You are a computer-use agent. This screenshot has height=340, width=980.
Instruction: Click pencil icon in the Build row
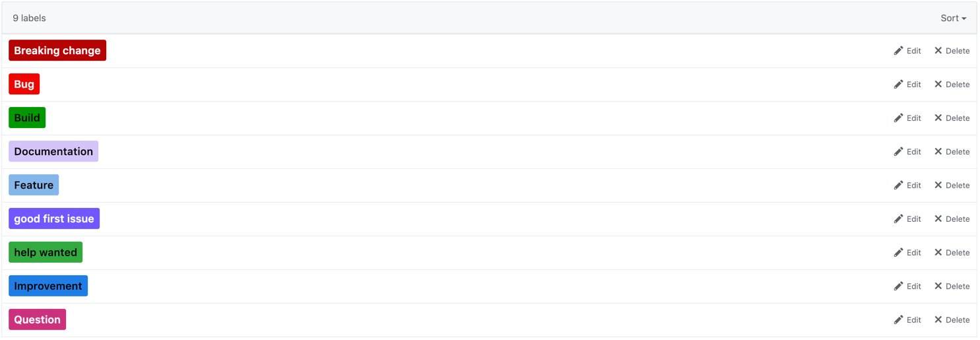(x=898, y=118)
